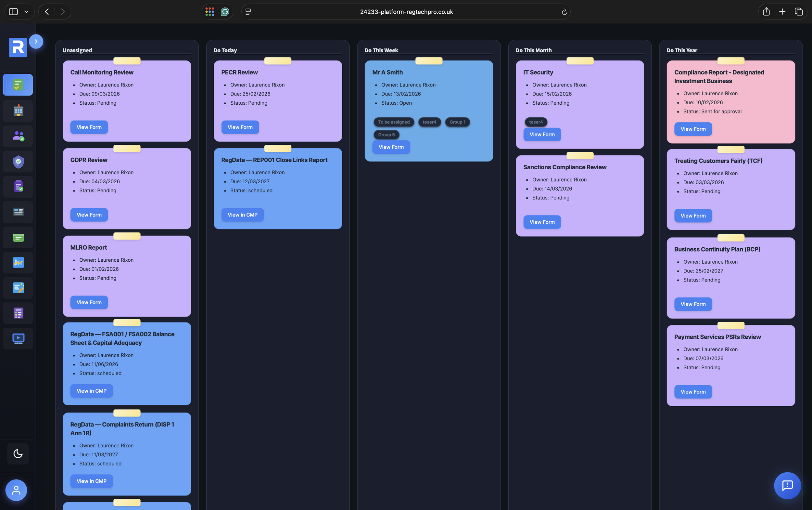This screenshot has width=812, height=510.
Task: Open the users group sidebar icon
Action: [18, 136]
